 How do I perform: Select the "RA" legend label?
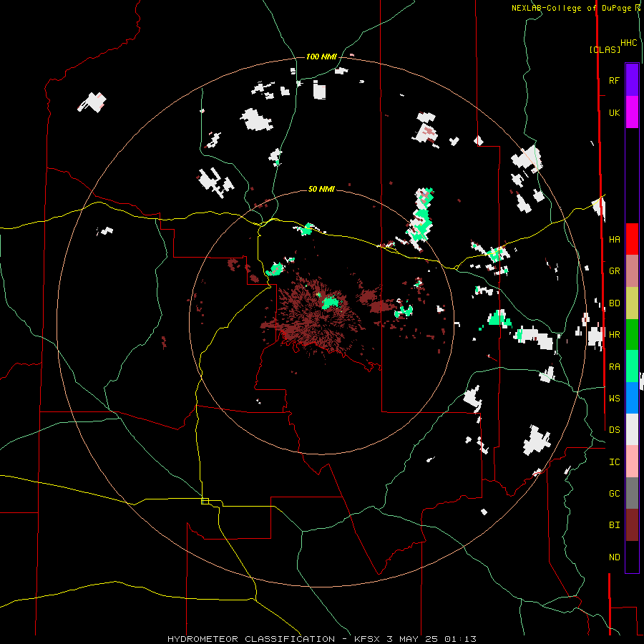(614, 367)
